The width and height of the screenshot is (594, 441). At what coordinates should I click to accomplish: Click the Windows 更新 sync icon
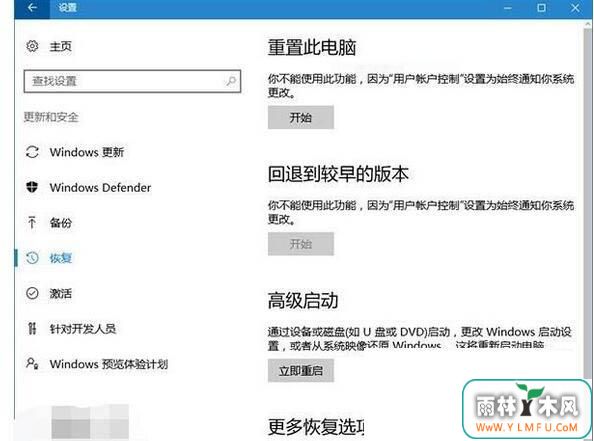pyautogui.click(x=32, y=152)
